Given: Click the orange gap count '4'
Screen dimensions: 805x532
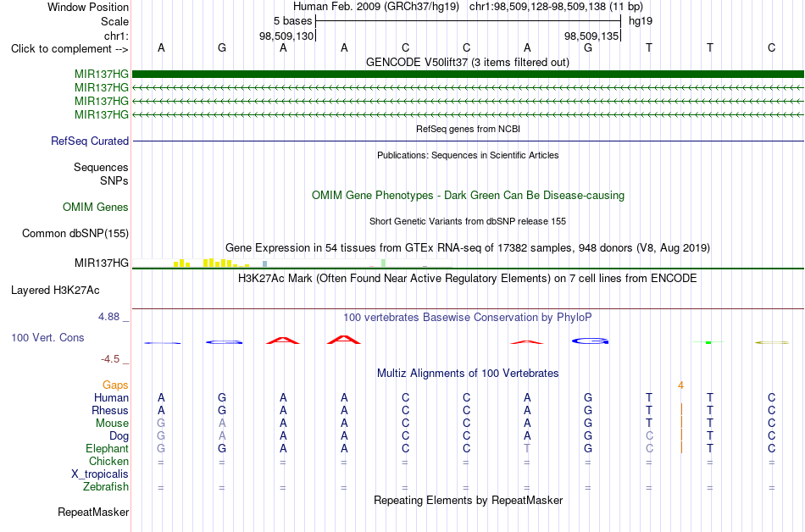Looking at the screenshot, I should (680, 385).
